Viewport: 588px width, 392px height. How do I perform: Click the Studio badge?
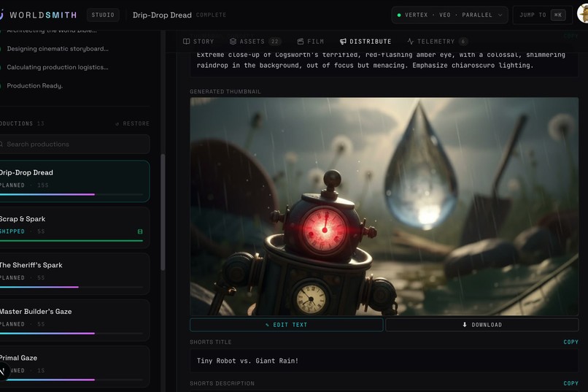click(x=103, y=15)
